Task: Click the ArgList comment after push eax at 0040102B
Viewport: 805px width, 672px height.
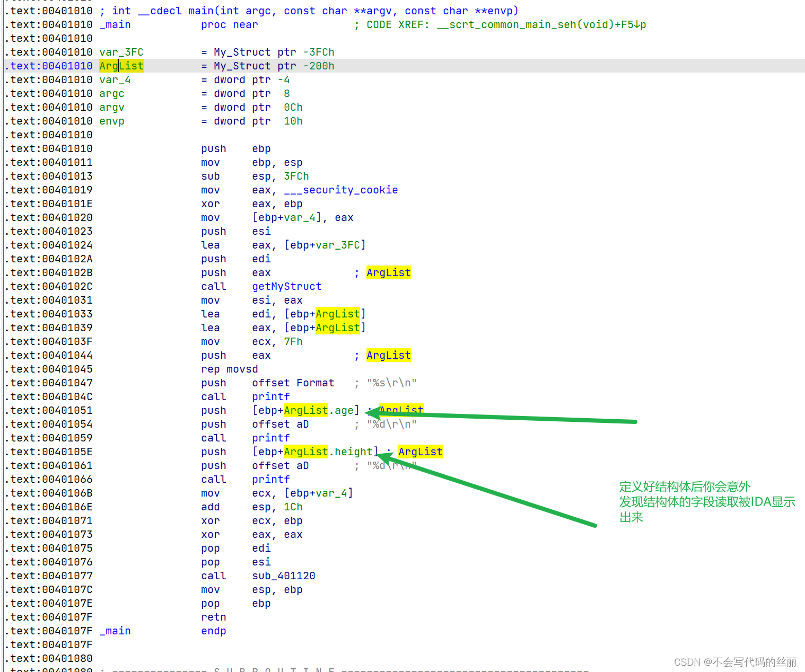Action: 389,272
